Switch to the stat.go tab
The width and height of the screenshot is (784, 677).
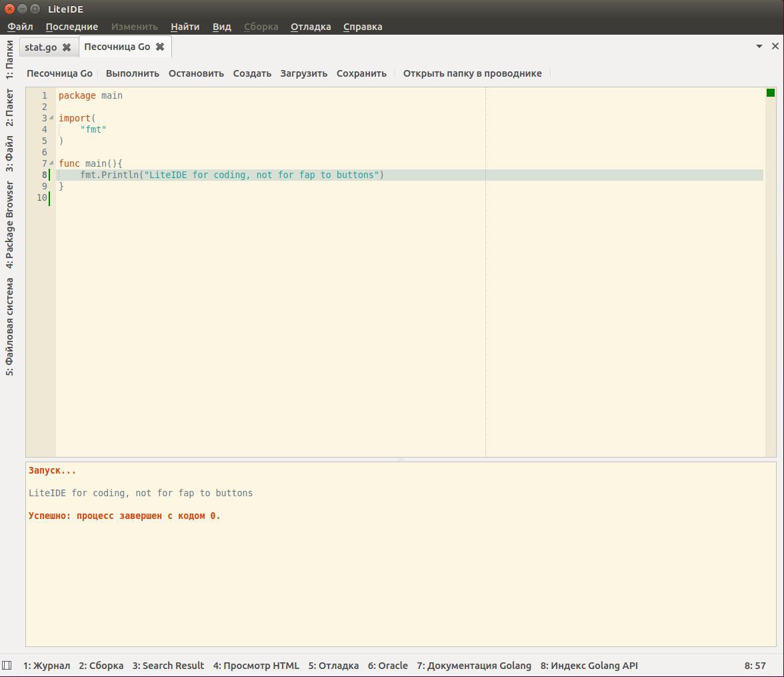click(41, 47)
